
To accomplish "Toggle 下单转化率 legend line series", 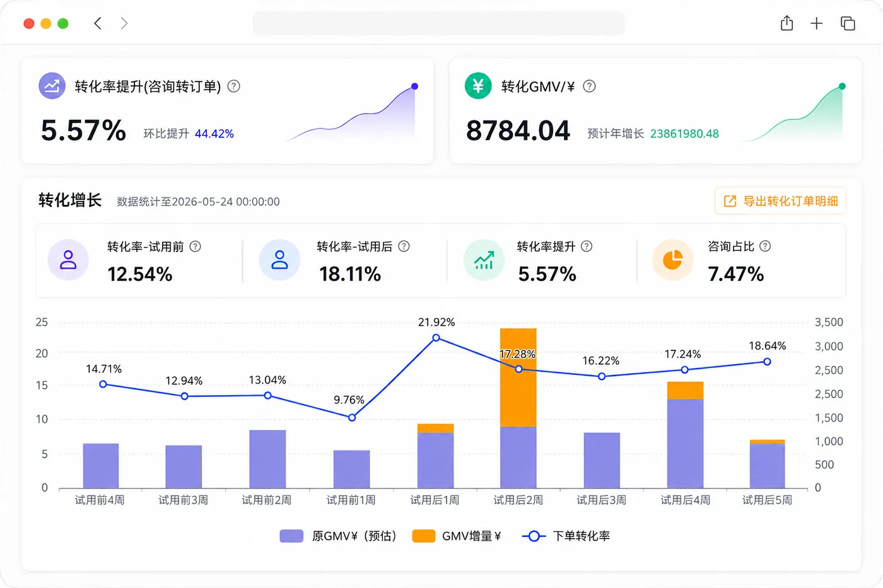I will 566,536.
